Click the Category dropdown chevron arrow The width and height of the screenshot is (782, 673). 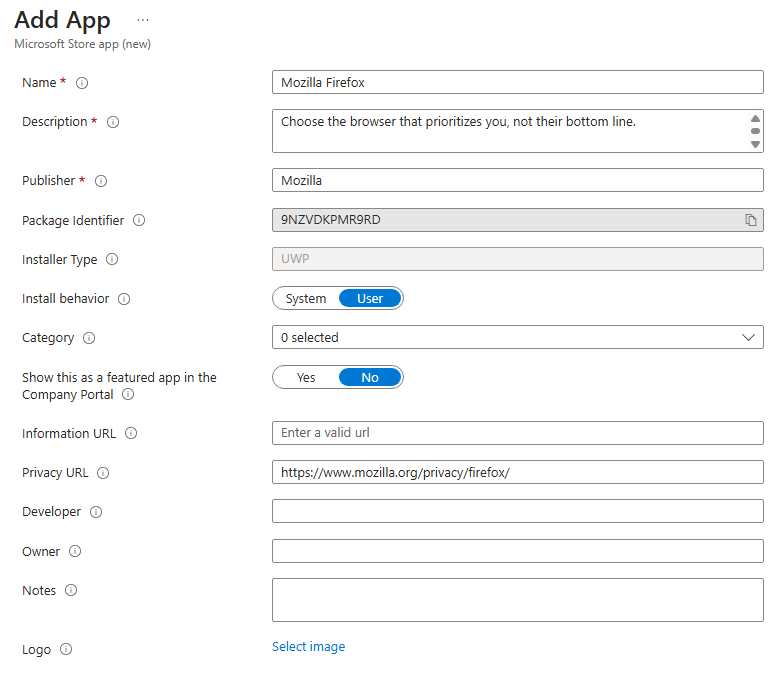pyautogui.click(x=748, y=338)
